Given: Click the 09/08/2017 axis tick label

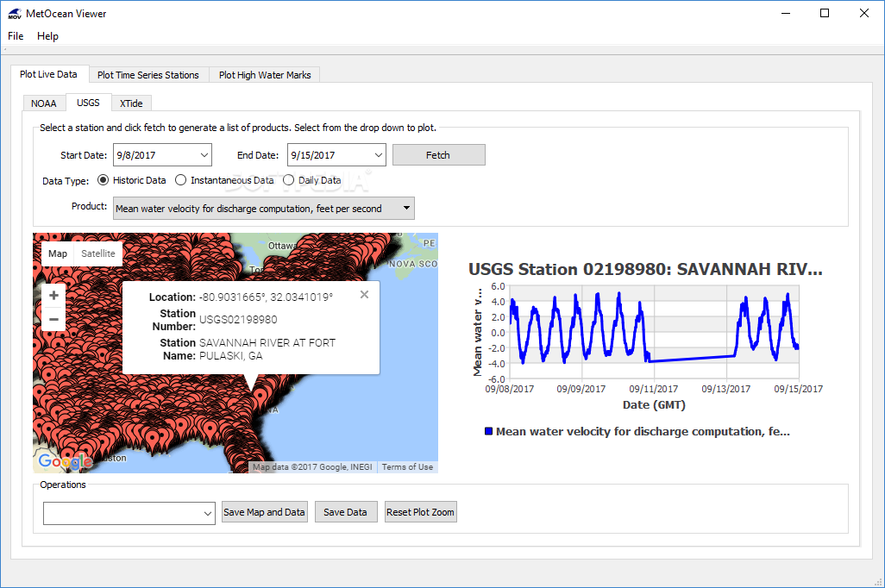Looking at the screenshot, I should tap(509, 389).
